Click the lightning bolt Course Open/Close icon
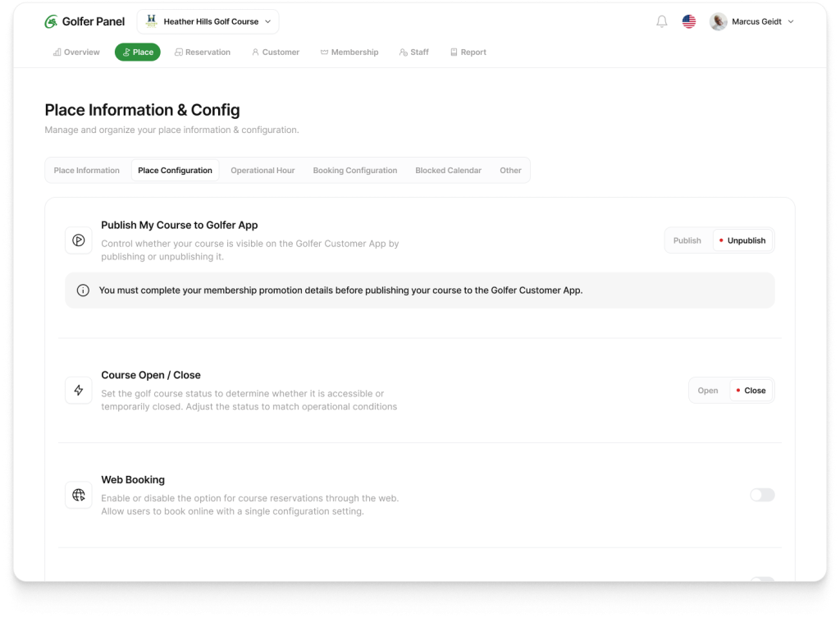Image resolution: width=840 pixels, height=627 pixels. [79, 390]
